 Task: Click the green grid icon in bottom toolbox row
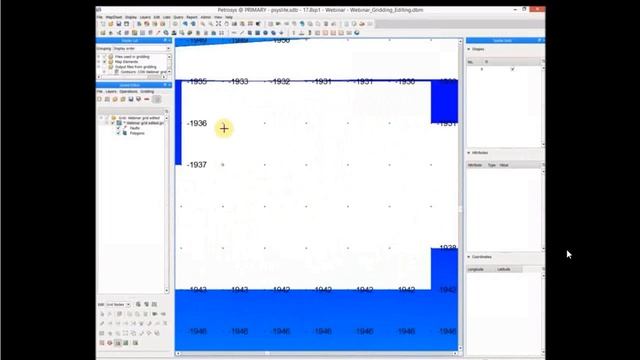126,343
